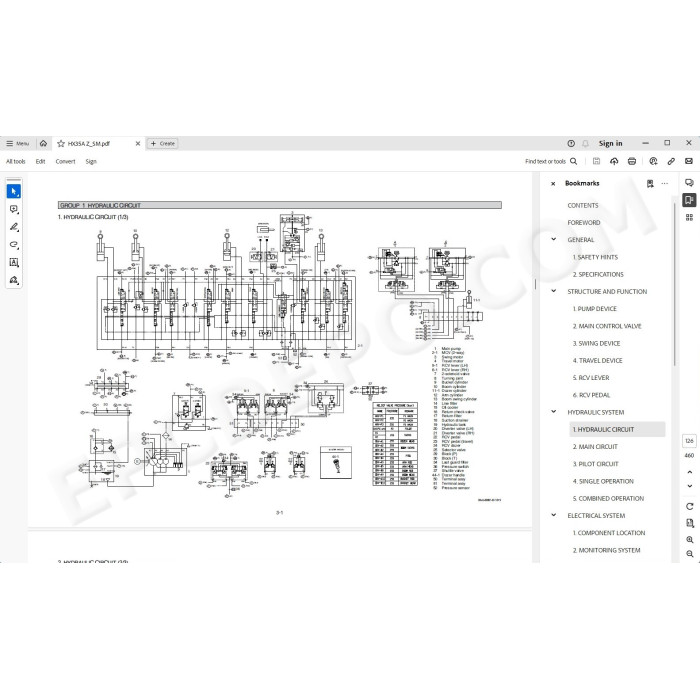Screen dimensions: 700x700
Task: Open 3. PILOT CIRCUIT bookmark
Action: click(596, 464)
